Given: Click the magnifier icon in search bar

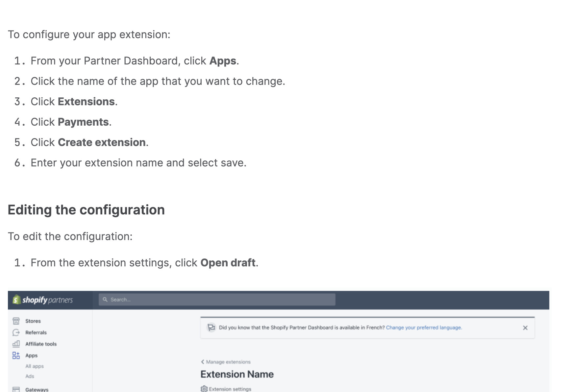Looking at the screenshot, I should coord(105,300).
